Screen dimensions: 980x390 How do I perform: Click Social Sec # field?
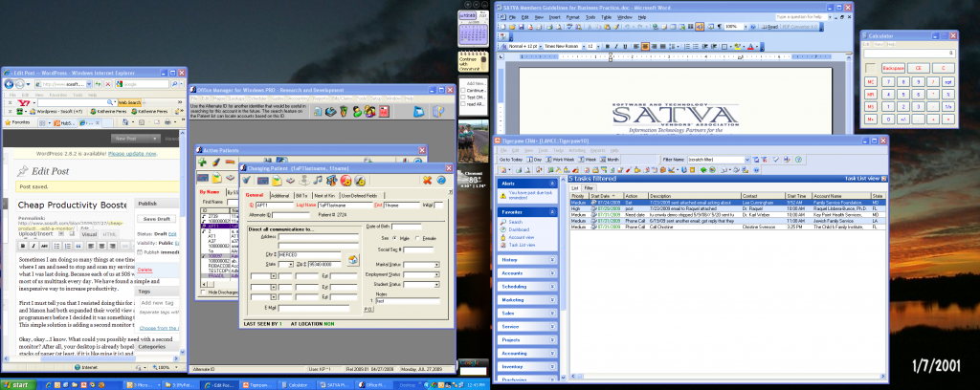pyautogui.click(x=418, y=249)
